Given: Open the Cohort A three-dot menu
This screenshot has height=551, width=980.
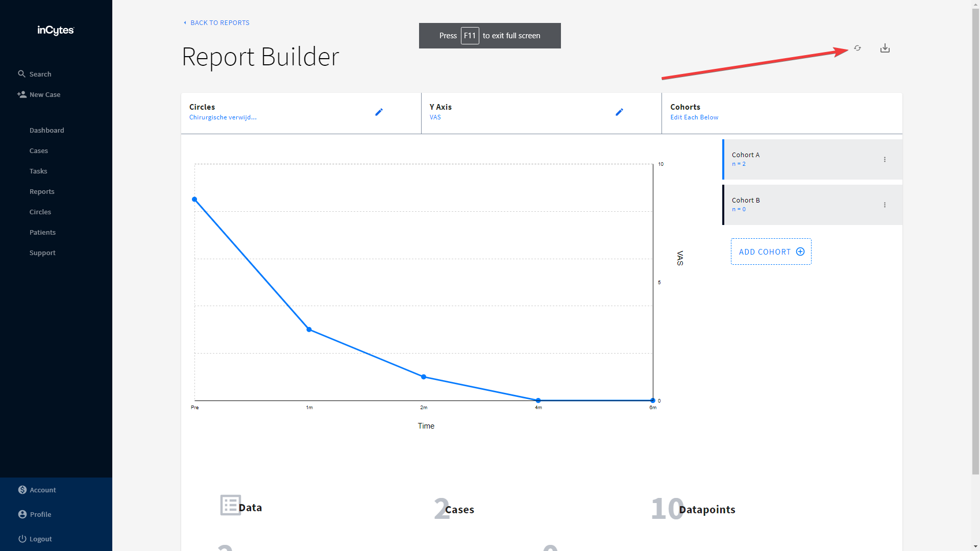Looking at the screenshot, I should click(885, 160).
